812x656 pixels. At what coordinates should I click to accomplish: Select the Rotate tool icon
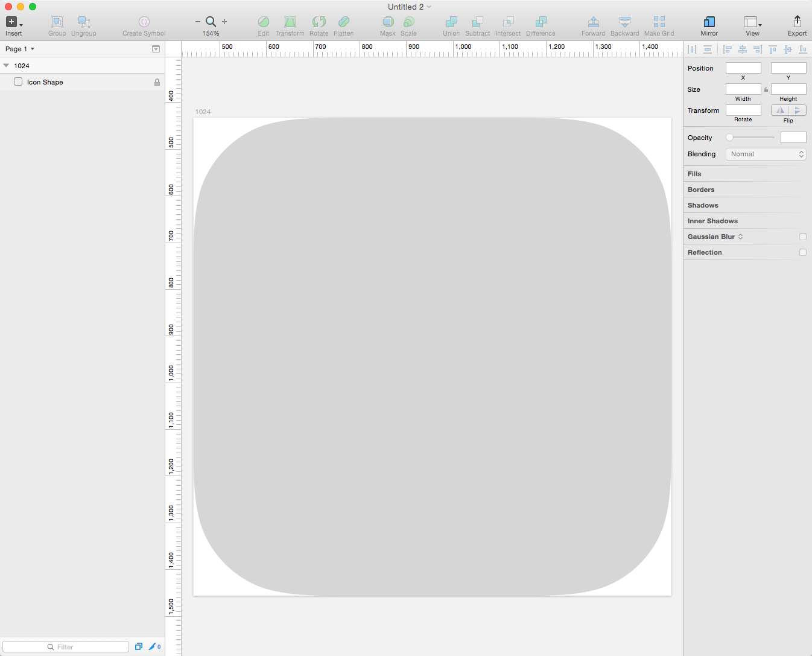pyautogui.click(x=319, y=22)
